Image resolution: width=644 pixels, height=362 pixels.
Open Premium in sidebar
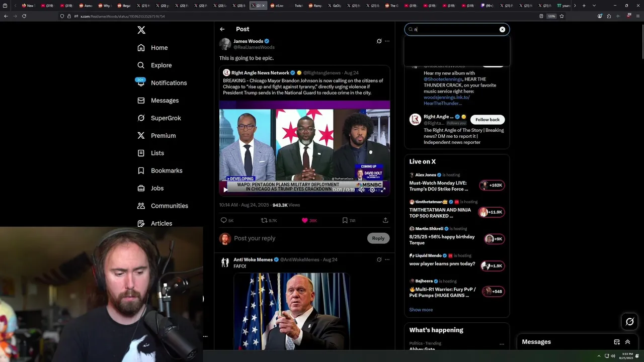tap(156, 136)
